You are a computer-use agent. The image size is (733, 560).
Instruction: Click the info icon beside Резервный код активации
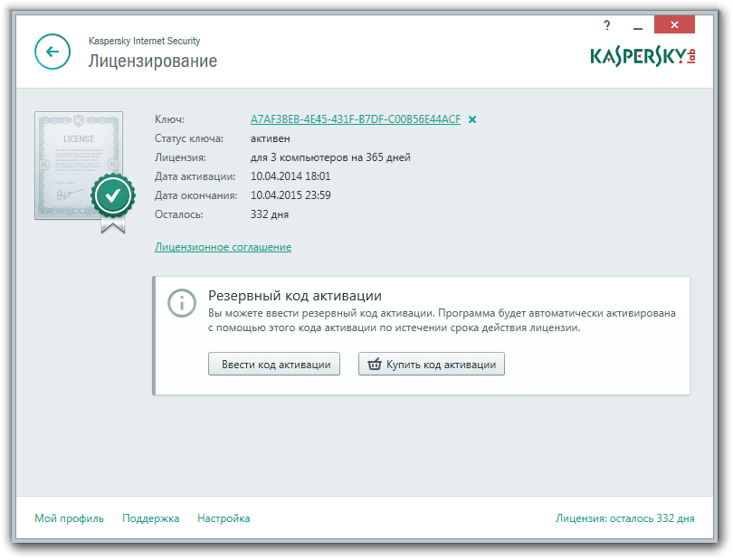coord(182,303)
